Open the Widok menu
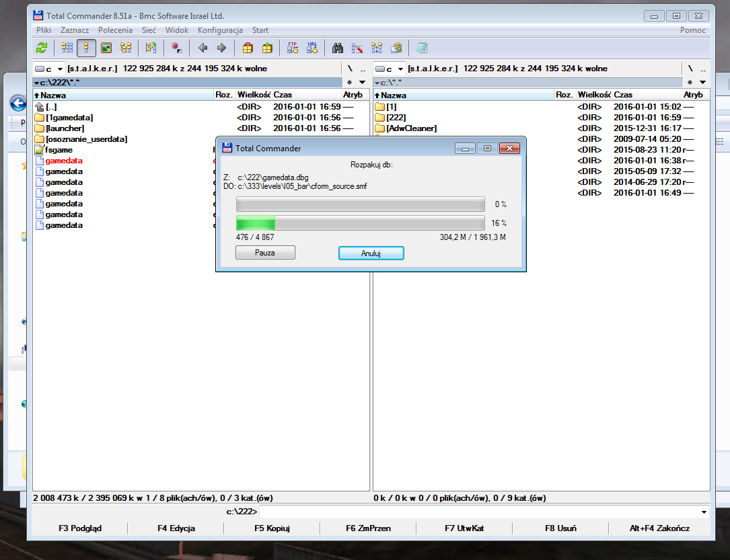This screenshot has height=560, width=730. [177, 30]
